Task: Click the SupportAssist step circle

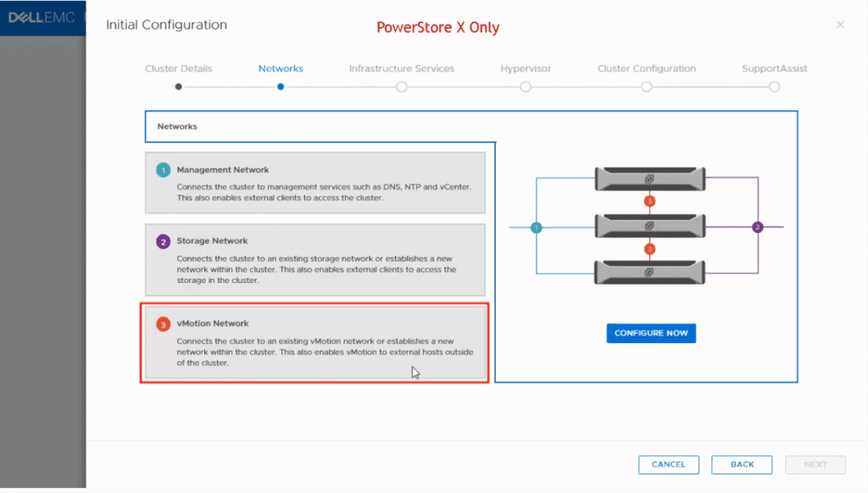Action: coord(775,87)
